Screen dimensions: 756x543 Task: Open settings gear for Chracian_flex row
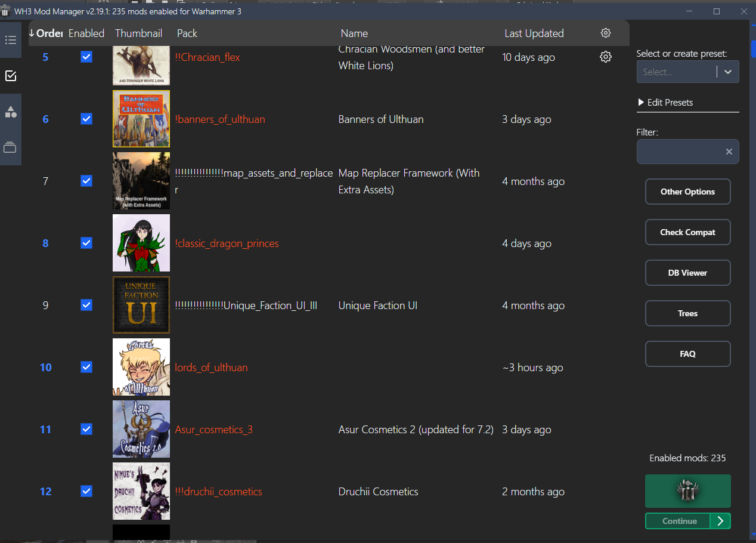606,57
